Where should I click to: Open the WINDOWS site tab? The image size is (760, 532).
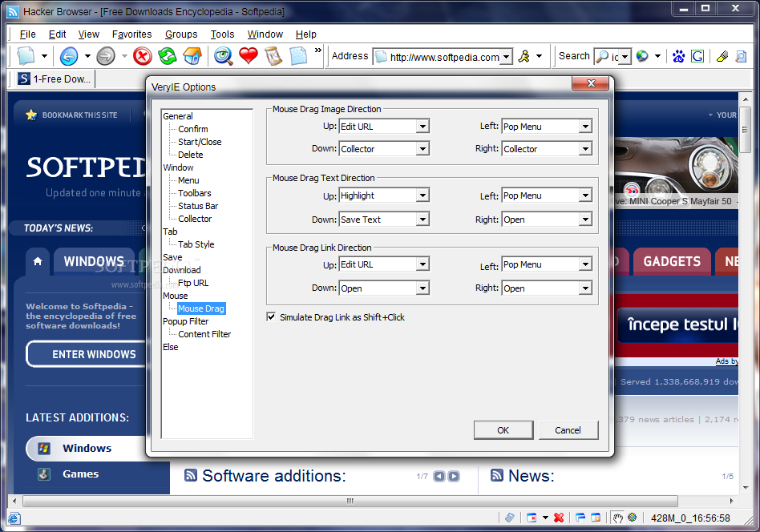click(94, 262)
